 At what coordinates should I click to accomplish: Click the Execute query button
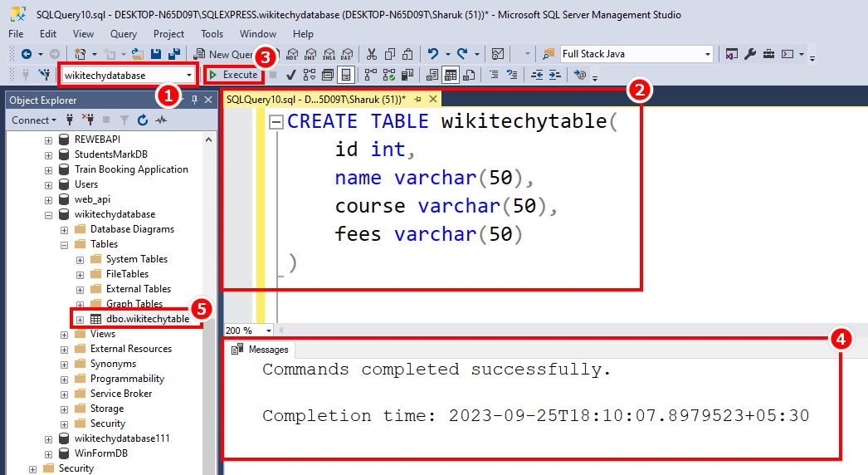(233, 75)
